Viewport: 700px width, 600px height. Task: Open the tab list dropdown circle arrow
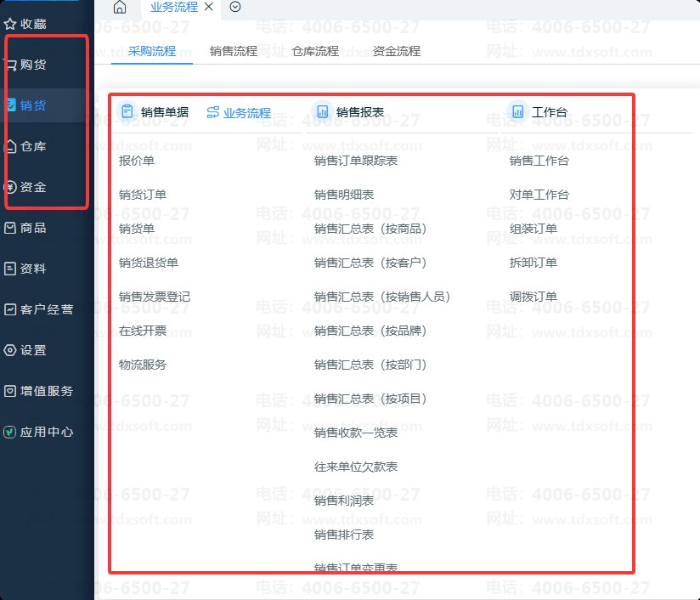235,7
